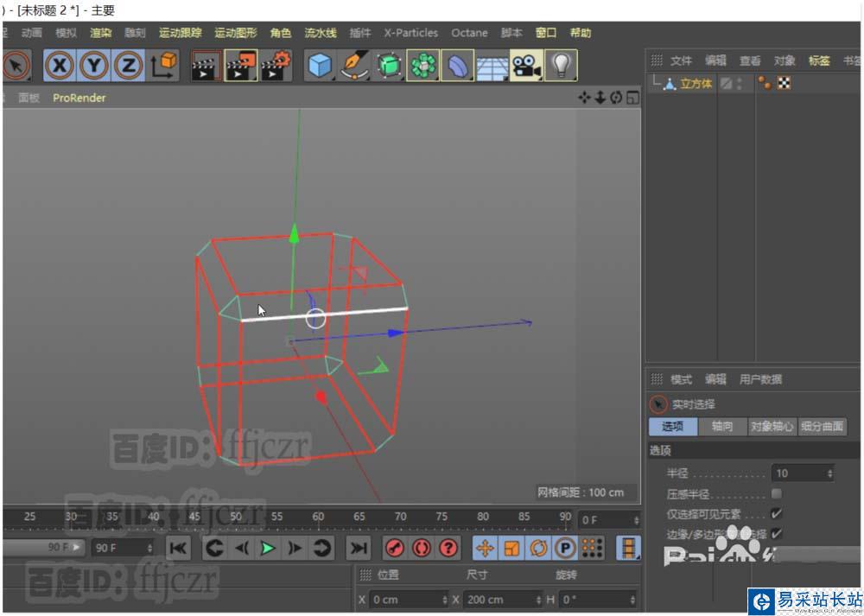Open the 运动图形 menu
Image resolution: width=864 pixels, height=616 pixels.
(x=235, y=33)
